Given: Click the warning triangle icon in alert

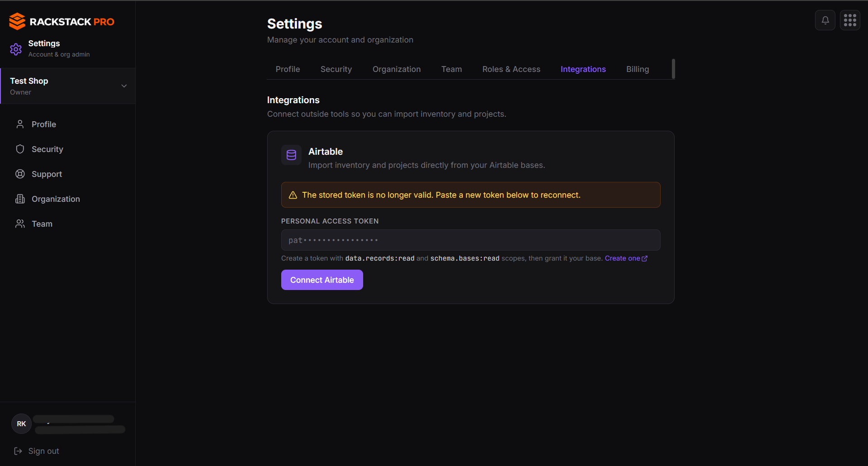Looking at the screenshot, I should [x=293, y=195].
